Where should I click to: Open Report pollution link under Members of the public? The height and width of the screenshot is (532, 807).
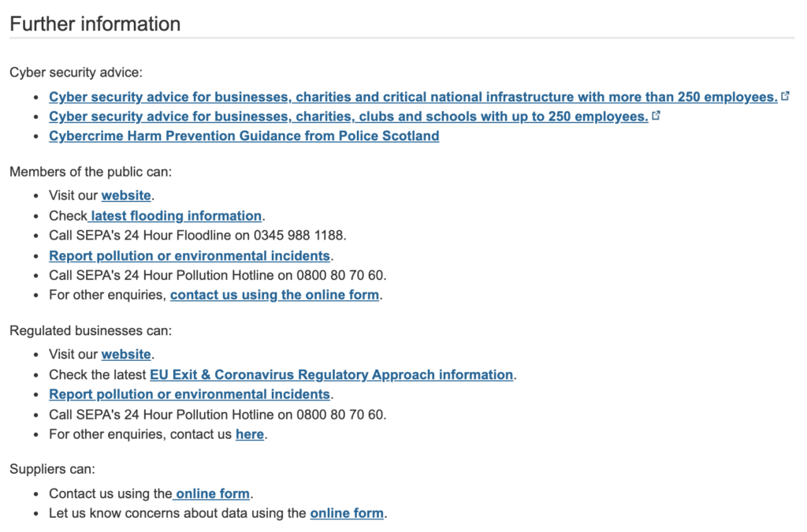point(189,256)
